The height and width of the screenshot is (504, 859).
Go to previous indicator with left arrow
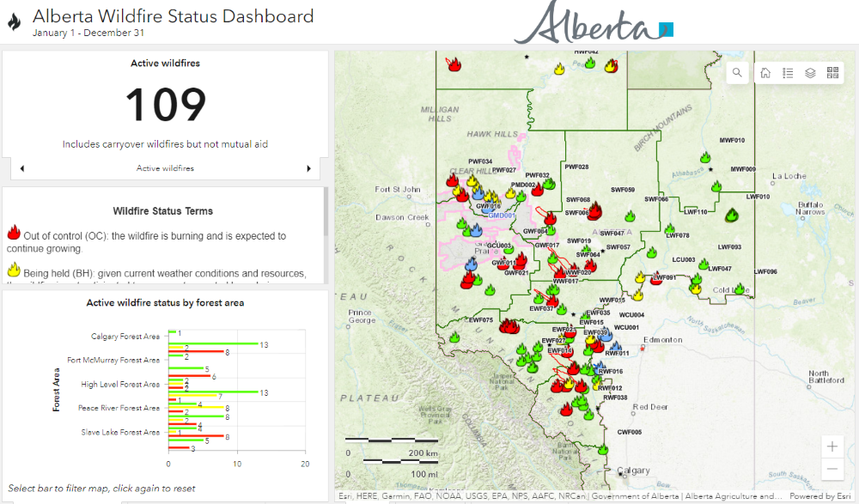coord(21,168)
